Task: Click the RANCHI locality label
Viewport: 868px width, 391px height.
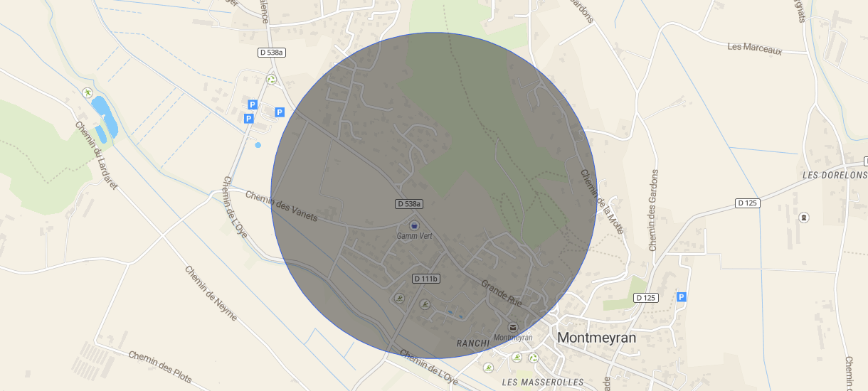Action: (x=473, y=343)
